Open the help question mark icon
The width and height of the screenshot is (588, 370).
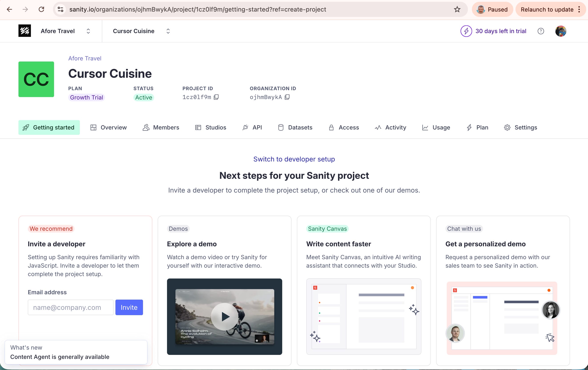[541, 31]
